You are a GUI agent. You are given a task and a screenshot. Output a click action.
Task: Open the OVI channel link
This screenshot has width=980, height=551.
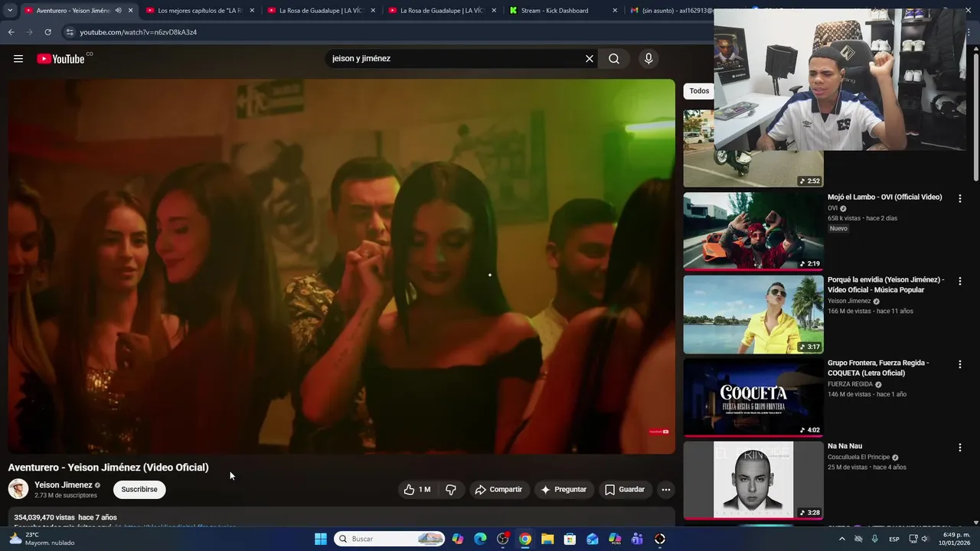832,208
